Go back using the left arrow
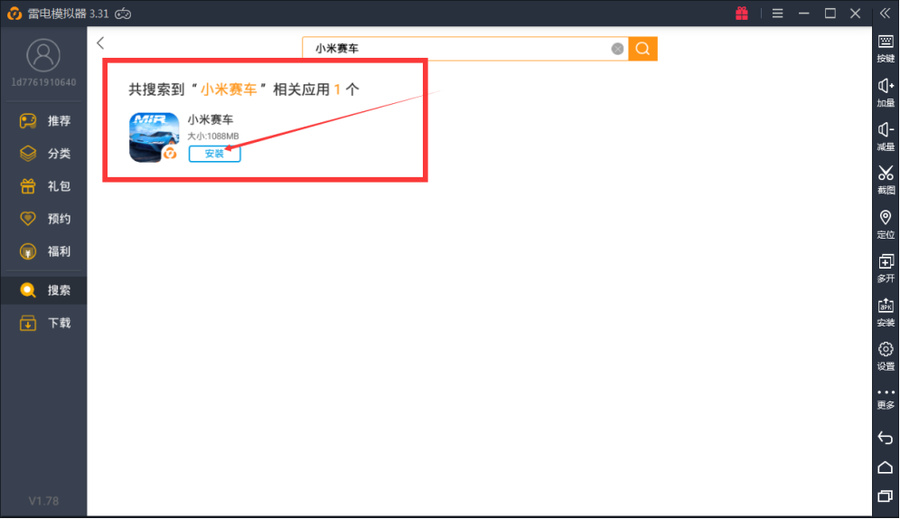Screen dimensions: 900x519 (x=101, y=43)
